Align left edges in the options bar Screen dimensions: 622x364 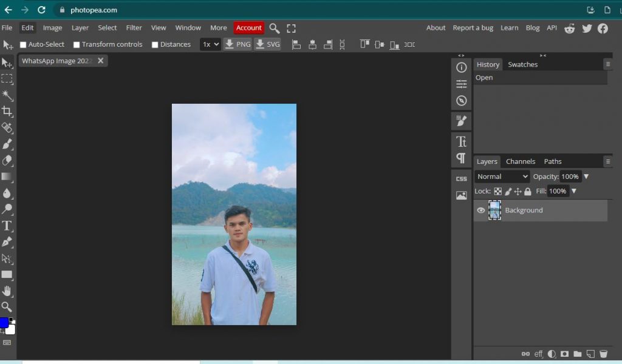tap(296, 44)
